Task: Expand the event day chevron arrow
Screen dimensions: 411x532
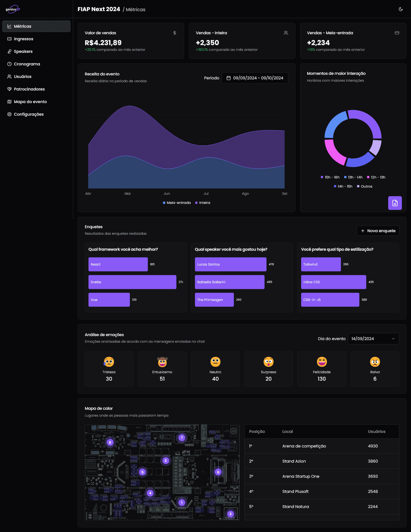Action: 393,339
